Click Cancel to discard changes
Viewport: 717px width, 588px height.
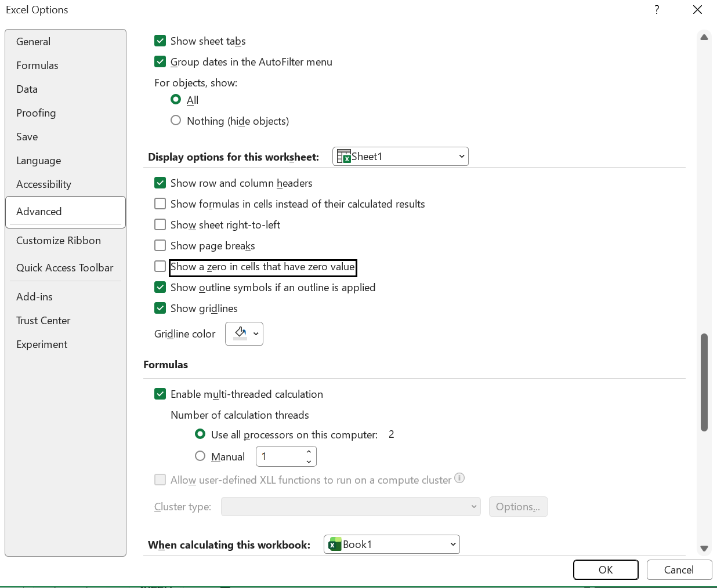pos(679,570)
